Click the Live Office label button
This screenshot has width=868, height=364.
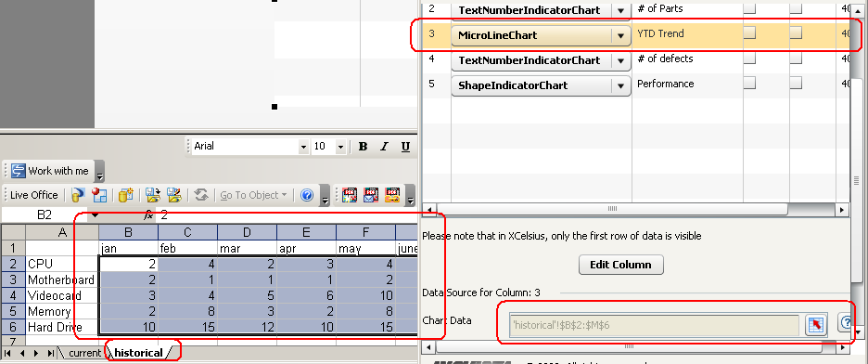click(x=33, y=195)
